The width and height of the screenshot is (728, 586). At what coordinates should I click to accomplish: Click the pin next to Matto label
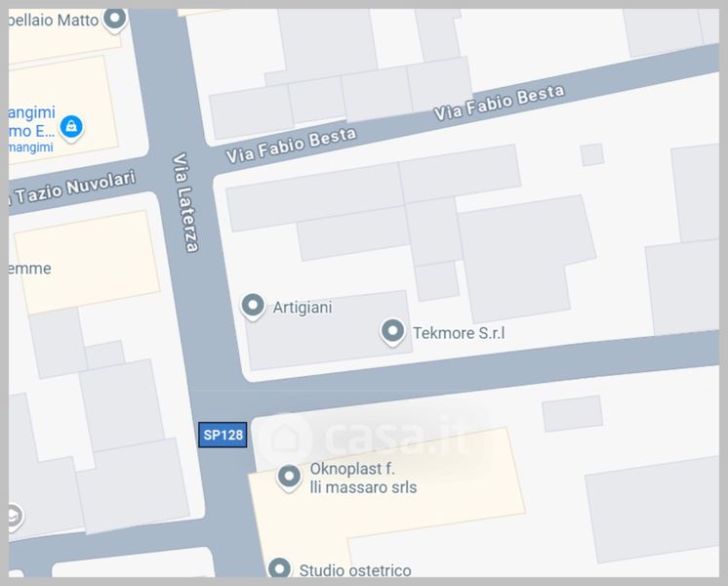pyautogui.click(x=115, y=20)
